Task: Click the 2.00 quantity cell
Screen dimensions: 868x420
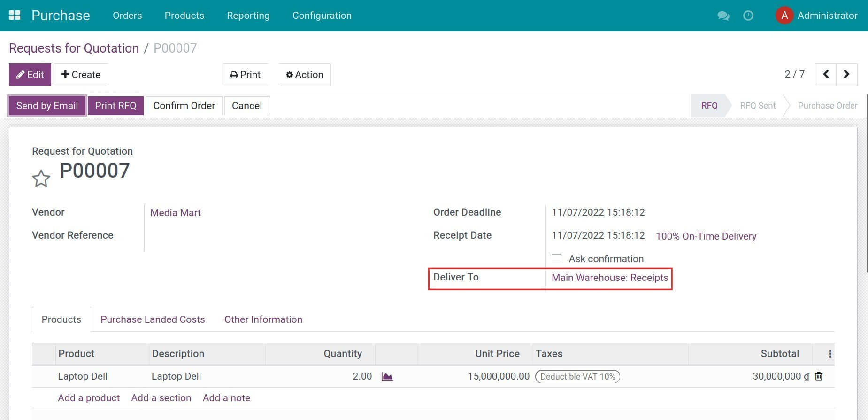Action: tap(362, 376)
